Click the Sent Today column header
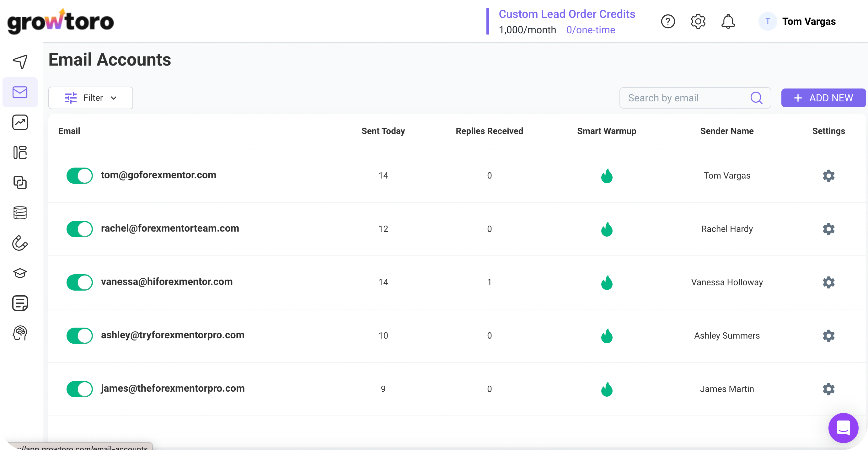Screen dimensions: 868x450 pos(383,131)
